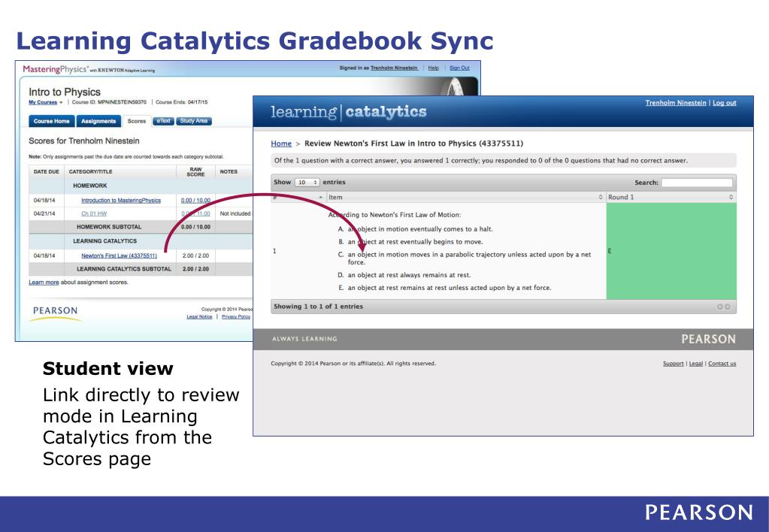
Task: Open the Study Area tab
Action: point(194,121)
